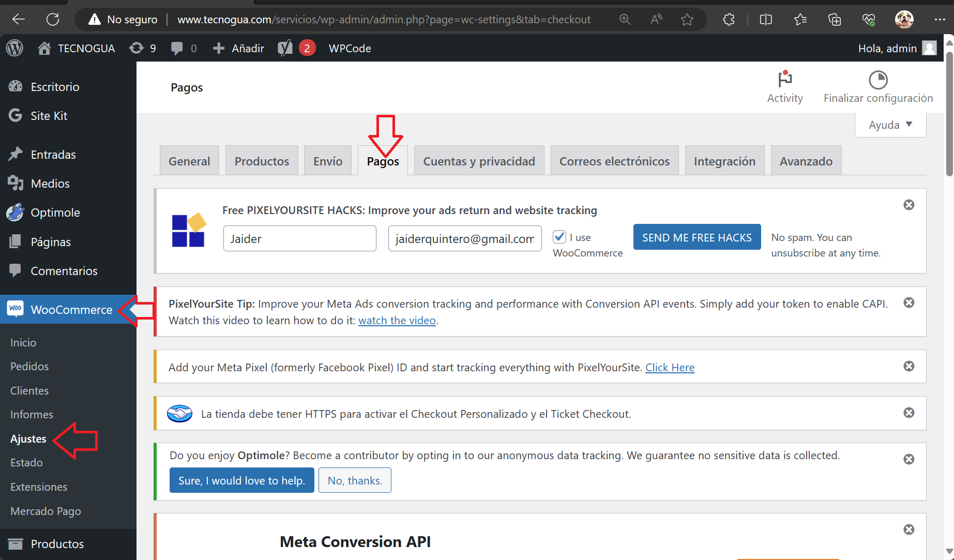Go back with the browser back arrow

[x=19, y=20]
